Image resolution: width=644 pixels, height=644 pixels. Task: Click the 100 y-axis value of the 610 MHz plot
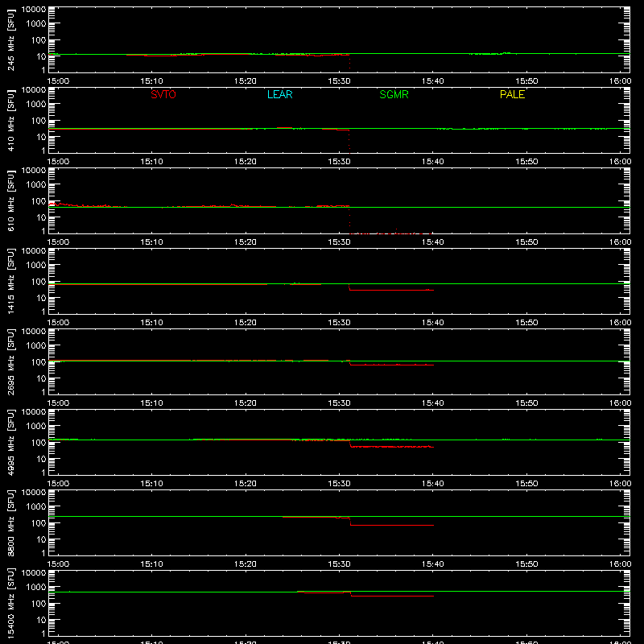coord(39,201)
